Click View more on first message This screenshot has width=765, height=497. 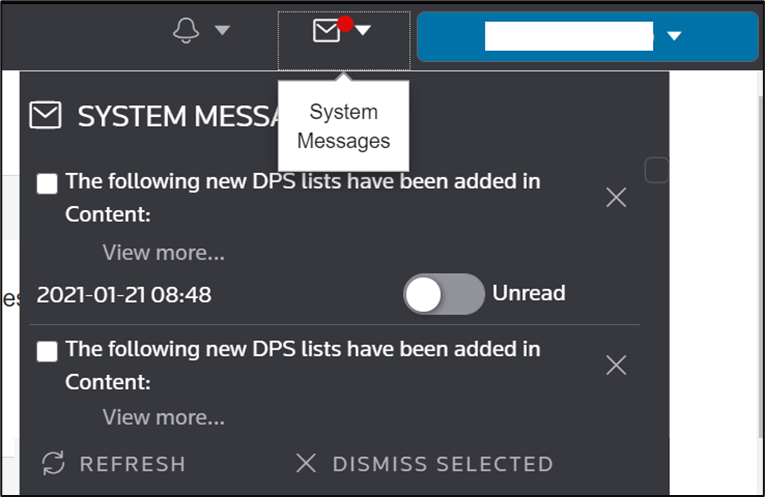coord(163,252)
